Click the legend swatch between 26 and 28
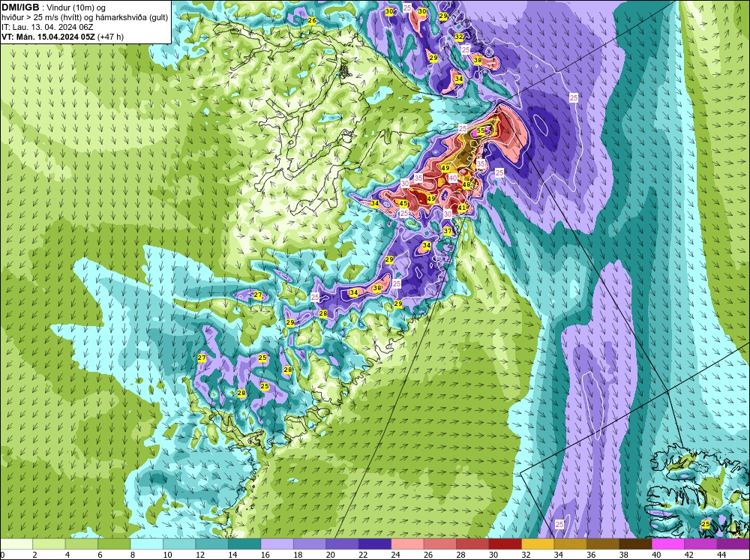 click(x=440, y=544)
